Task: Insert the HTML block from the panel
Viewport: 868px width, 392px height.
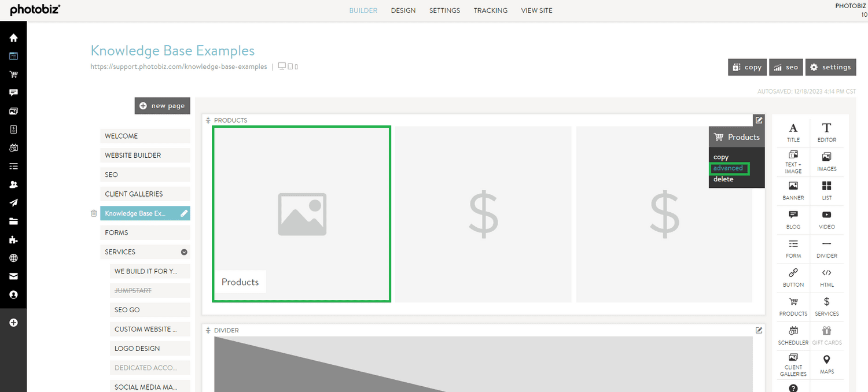Action: [826, 277]
